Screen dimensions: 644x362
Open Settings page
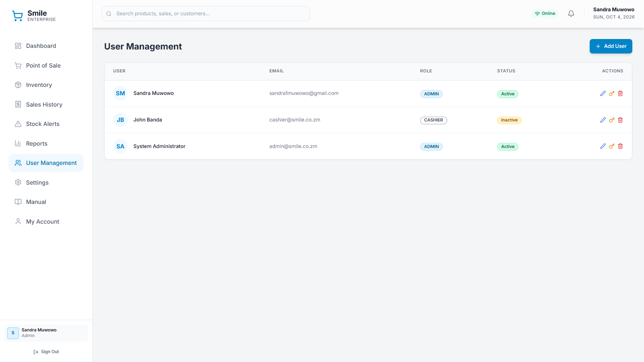pos(46,183)
